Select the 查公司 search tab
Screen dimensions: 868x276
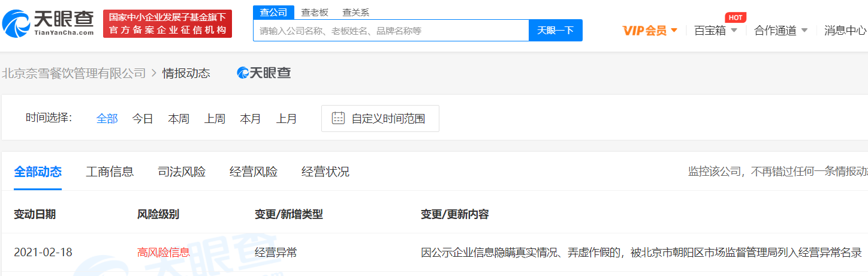pos(273,12)
